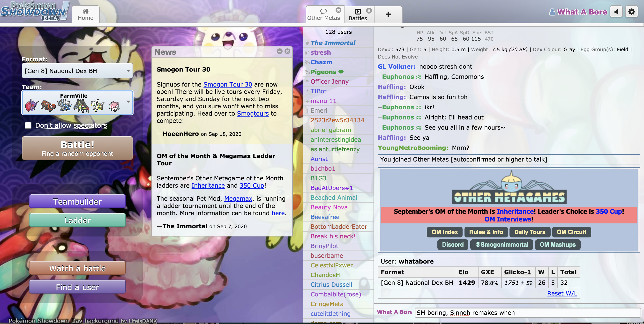This screenshot has height=324, width=644.
Task: Follow the 'here' link for more information
Action: coord(278,213)
